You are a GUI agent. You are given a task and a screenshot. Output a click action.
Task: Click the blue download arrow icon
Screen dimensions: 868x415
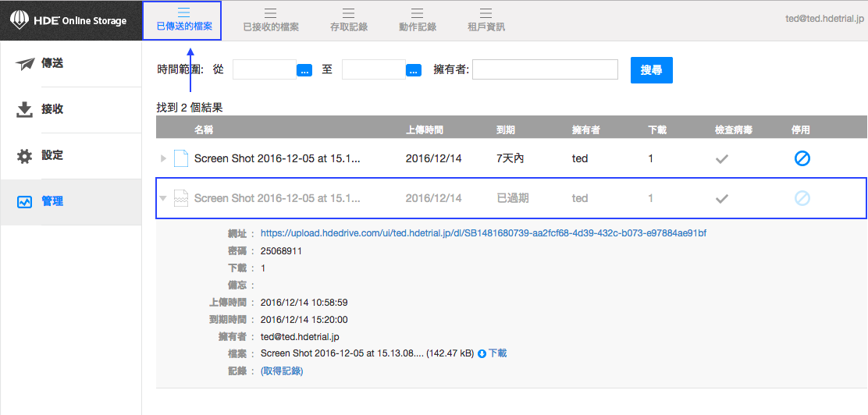click(x=482, y=353)
